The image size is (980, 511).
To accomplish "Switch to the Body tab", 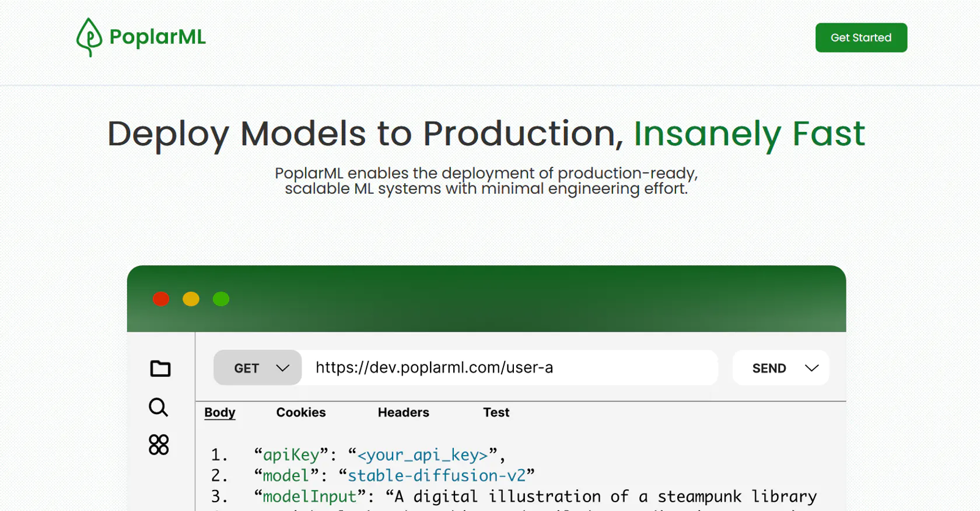I will pyautogui.click(x=220, y=412).
